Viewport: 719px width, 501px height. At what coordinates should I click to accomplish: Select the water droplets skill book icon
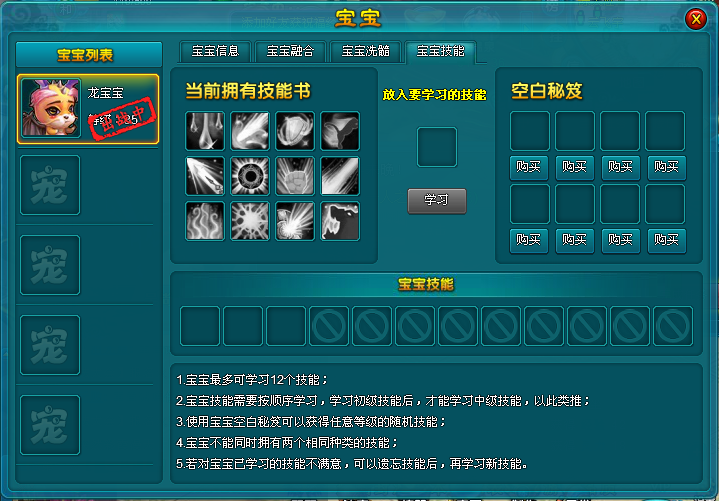205,131
